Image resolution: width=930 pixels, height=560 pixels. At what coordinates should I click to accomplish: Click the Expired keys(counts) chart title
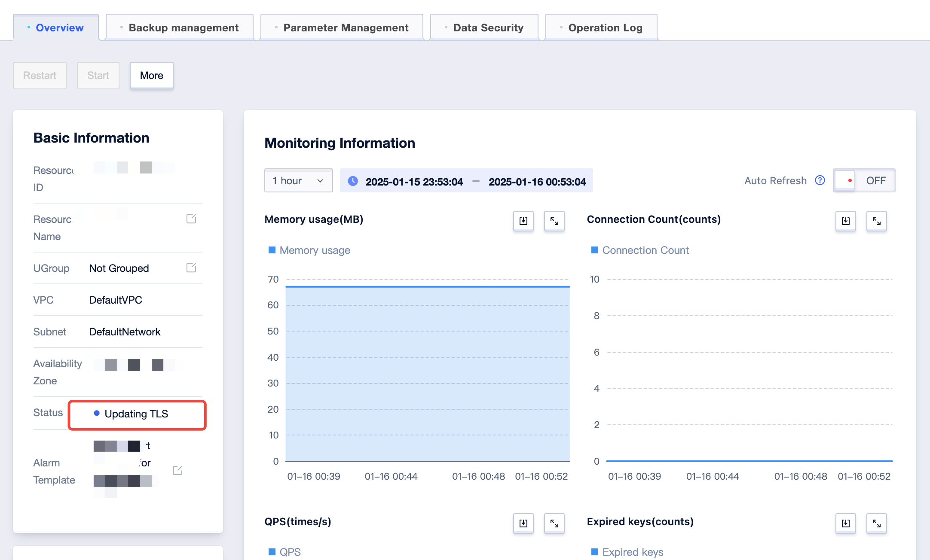coord(640,522)
